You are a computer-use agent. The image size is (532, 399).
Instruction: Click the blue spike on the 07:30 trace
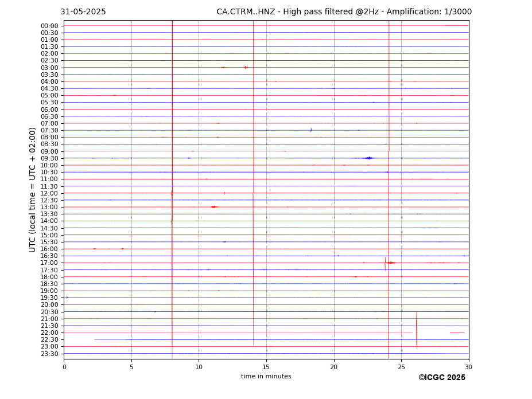[x=311, y=130]
